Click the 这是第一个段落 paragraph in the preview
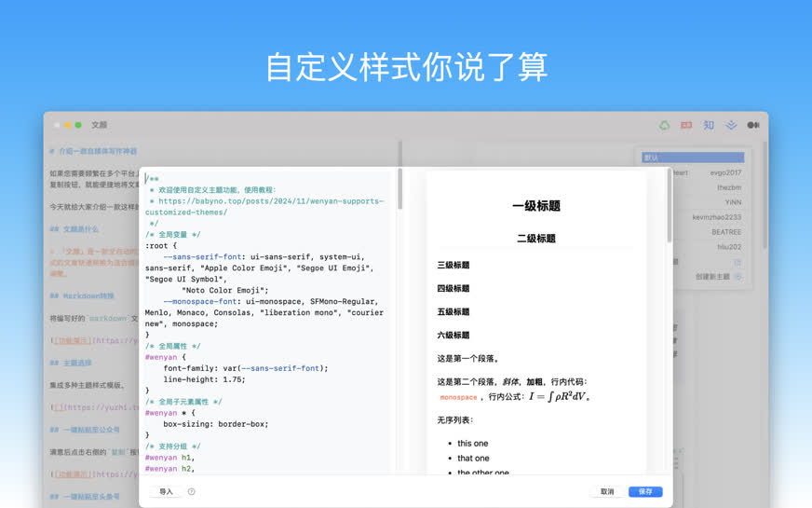The image size is (812, 508). (x=468, y=359)
